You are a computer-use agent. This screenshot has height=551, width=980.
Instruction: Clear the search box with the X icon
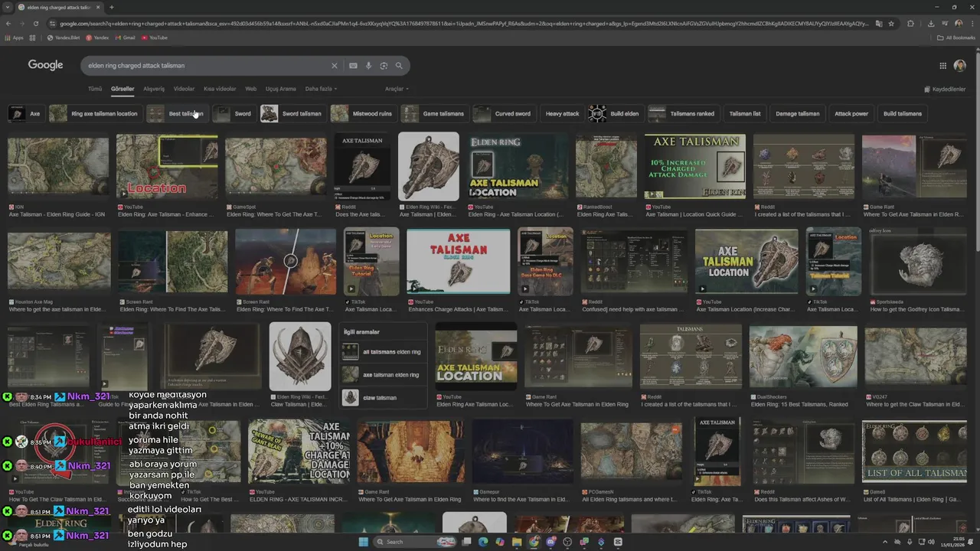pyautogui.click(x=334, y=66)
